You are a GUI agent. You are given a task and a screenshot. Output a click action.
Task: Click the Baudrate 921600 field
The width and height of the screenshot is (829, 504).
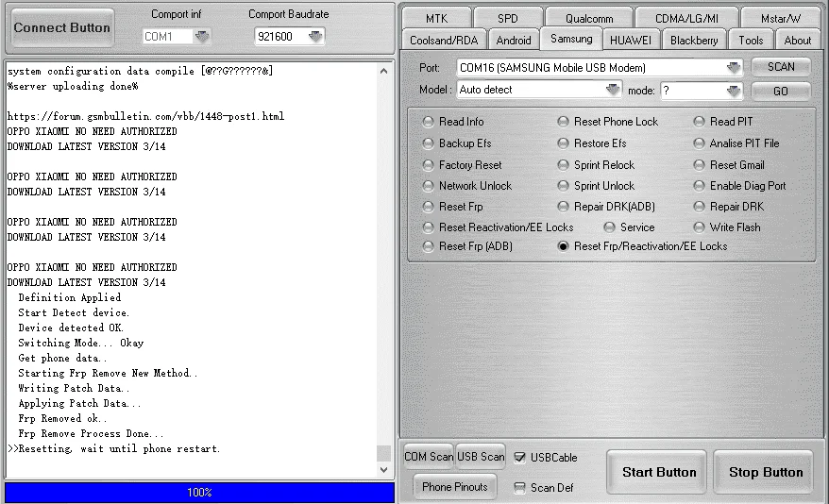click(281, 37)
